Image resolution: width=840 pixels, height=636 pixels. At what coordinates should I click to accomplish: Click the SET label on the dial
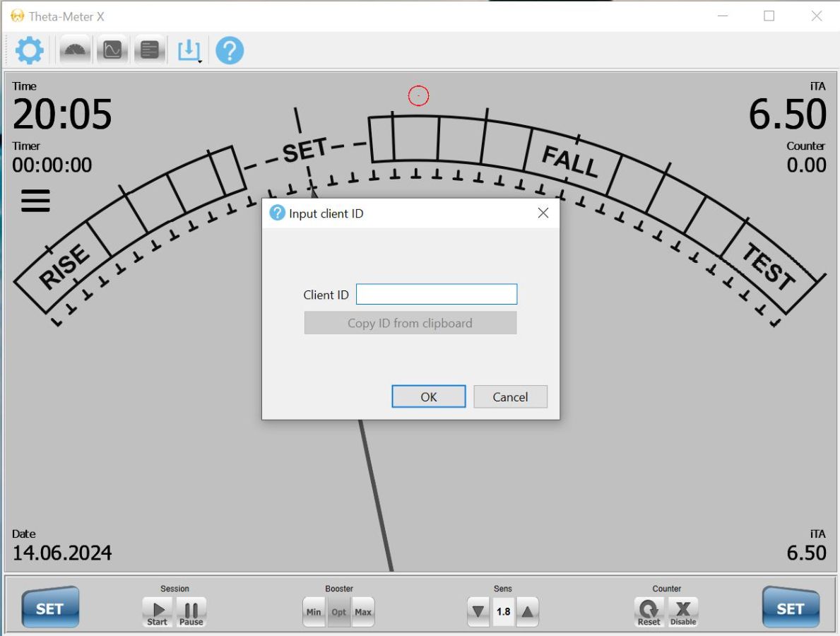click(304, 150)
